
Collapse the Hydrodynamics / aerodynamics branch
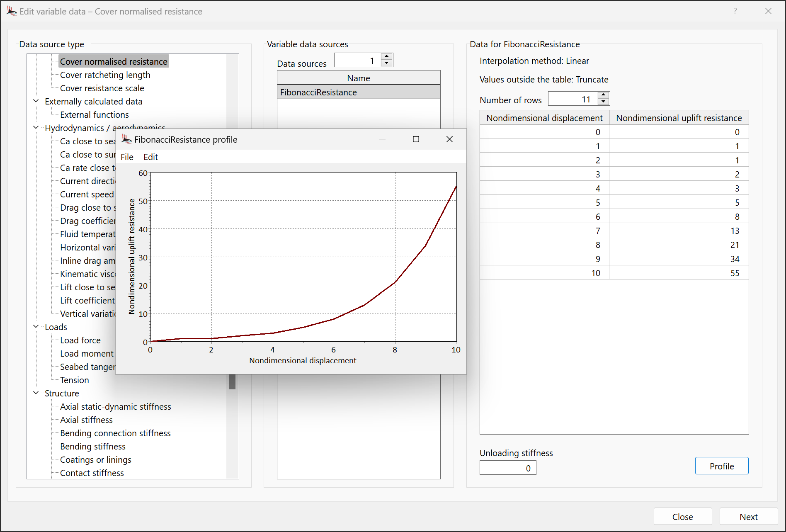[36, 127]
